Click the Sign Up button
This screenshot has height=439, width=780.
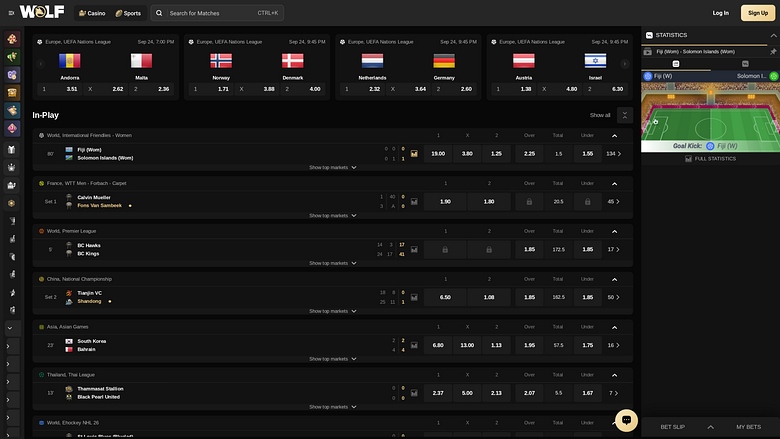758,13
